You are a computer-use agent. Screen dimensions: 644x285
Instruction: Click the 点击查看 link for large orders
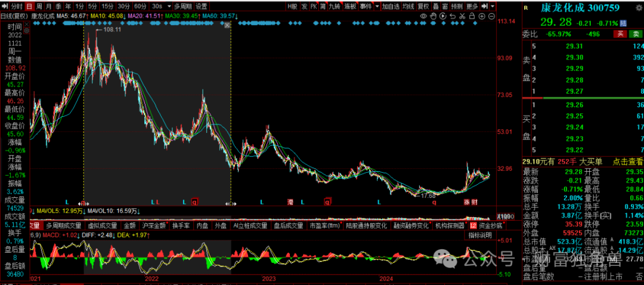[x=628, y=162]
